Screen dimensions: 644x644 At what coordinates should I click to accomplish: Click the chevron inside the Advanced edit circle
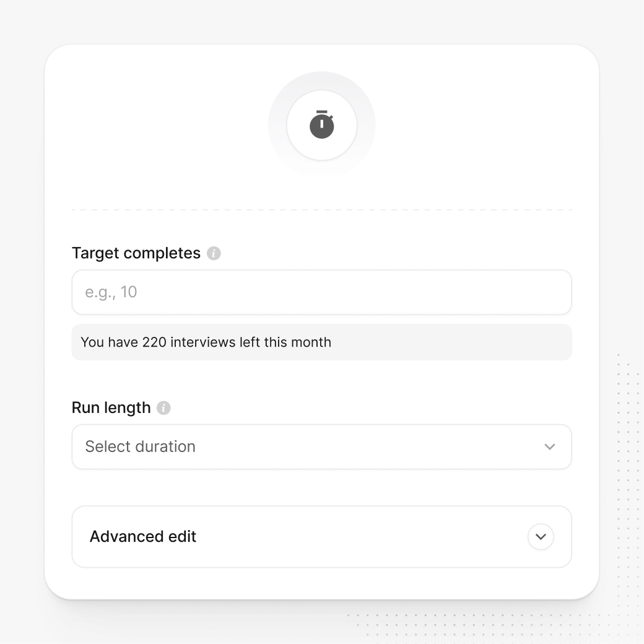coord(540,537)
